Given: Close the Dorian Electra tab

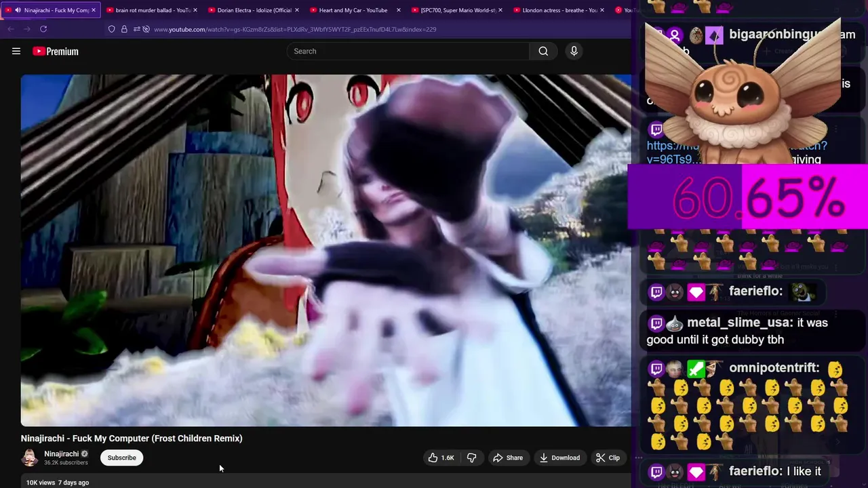Looking at the screenshot, I should tap(297, 10).
